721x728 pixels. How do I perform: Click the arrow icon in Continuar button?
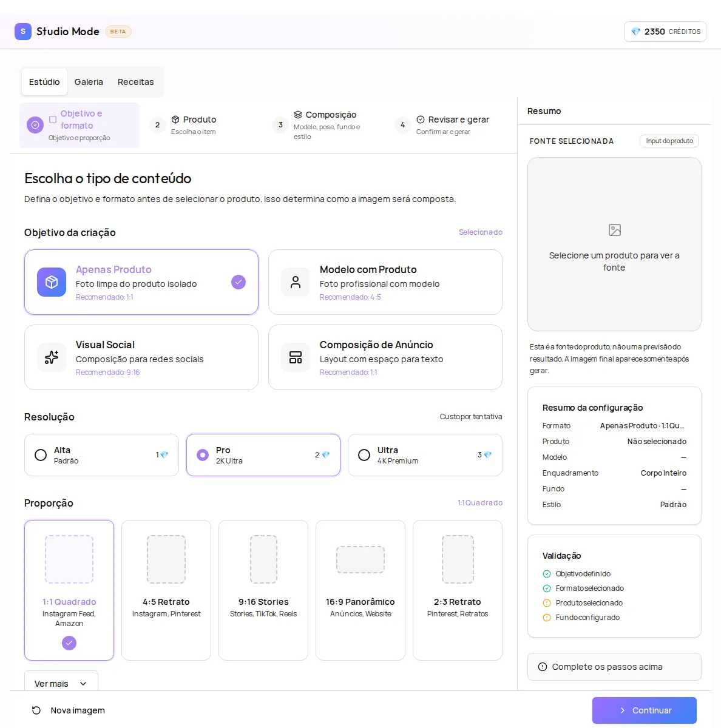coord(623,710)
